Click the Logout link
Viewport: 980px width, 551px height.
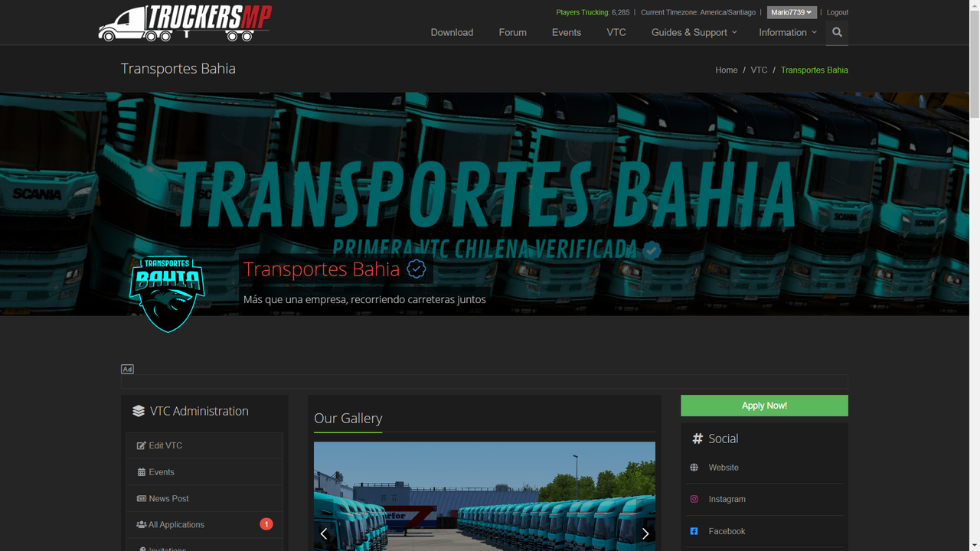click(x=838, y=12)
